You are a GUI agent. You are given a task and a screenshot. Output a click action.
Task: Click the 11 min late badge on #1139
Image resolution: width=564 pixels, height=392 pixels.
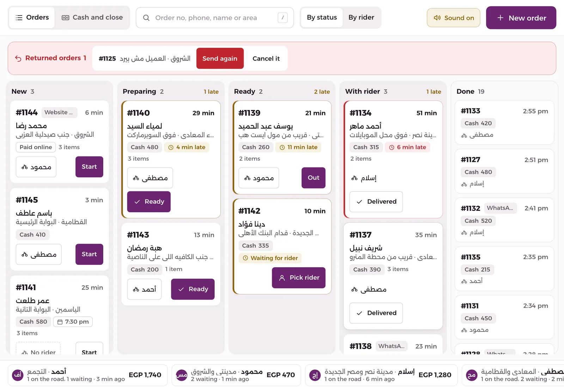[298, 147]
